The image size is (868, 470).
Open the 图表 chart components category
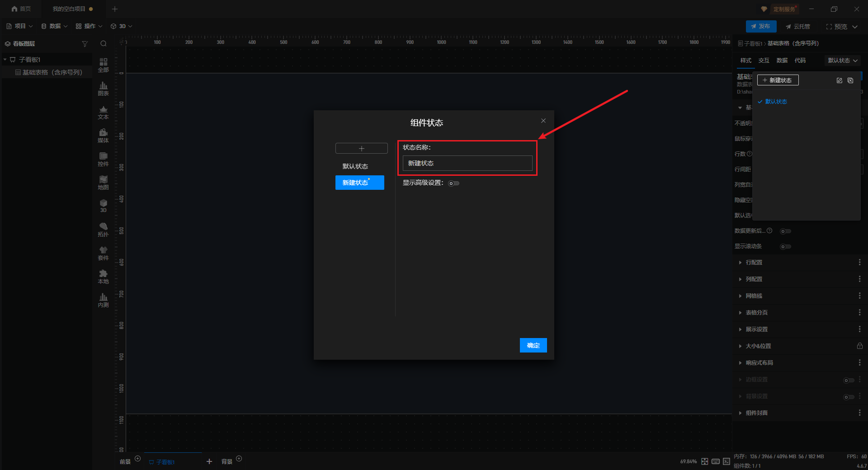point(103,88)
